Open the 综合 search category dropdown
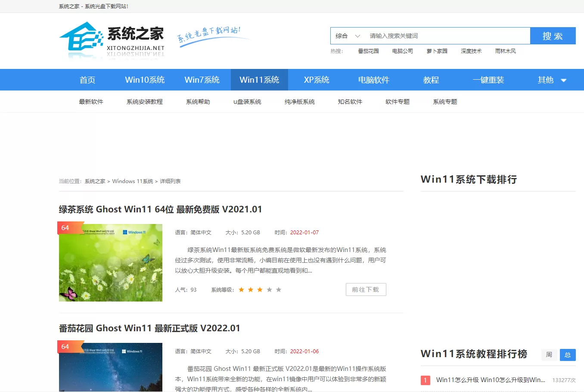Image resolution: width=584 pixels, height=392 pixels. pos(348,36)
